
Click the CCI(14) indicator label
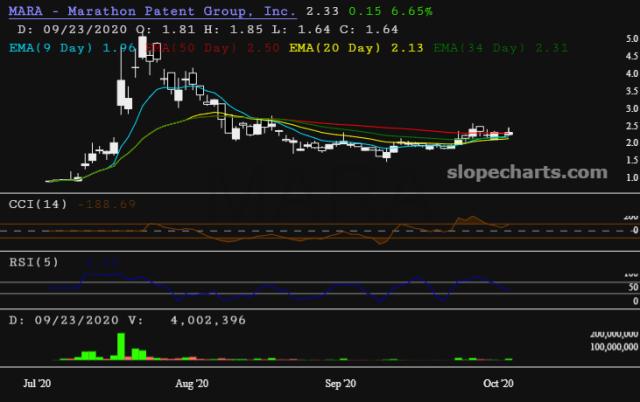[x=36, y=204]
